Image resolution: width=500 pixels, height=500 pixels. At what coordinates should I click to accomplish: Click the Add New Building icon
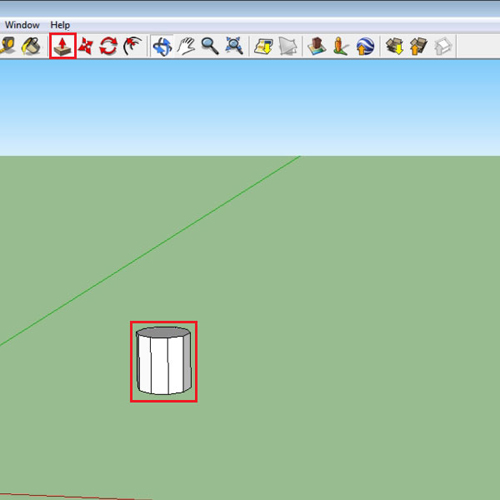[x=317, y=46]
